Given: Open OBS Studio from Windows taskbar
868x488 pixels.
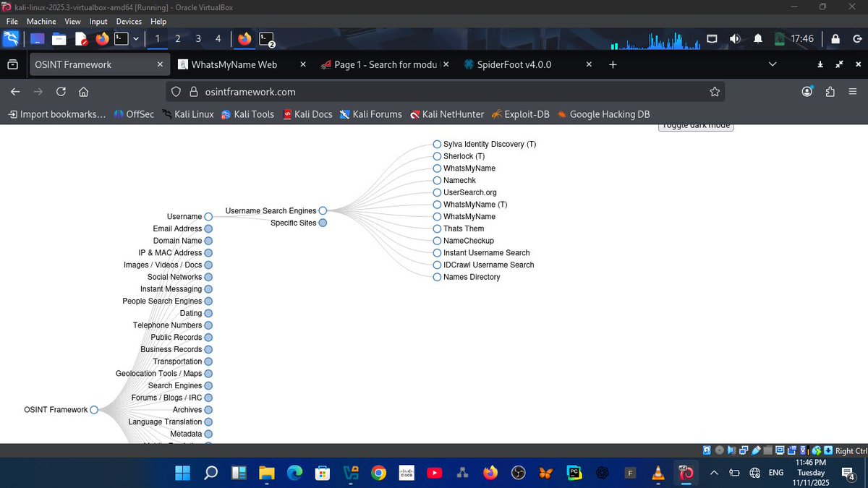Looking at the screenshot, I should click(518, 473).
